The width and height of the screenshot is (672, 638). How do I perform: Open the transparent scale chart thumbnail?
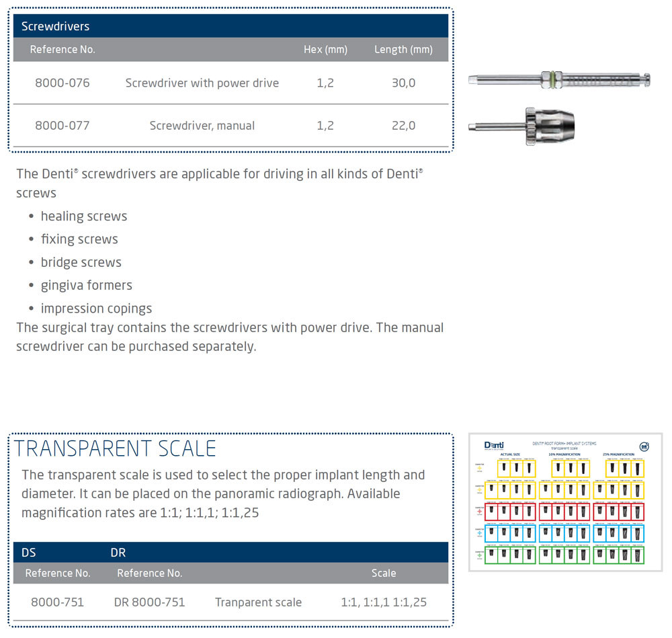(x=565, y=502)
